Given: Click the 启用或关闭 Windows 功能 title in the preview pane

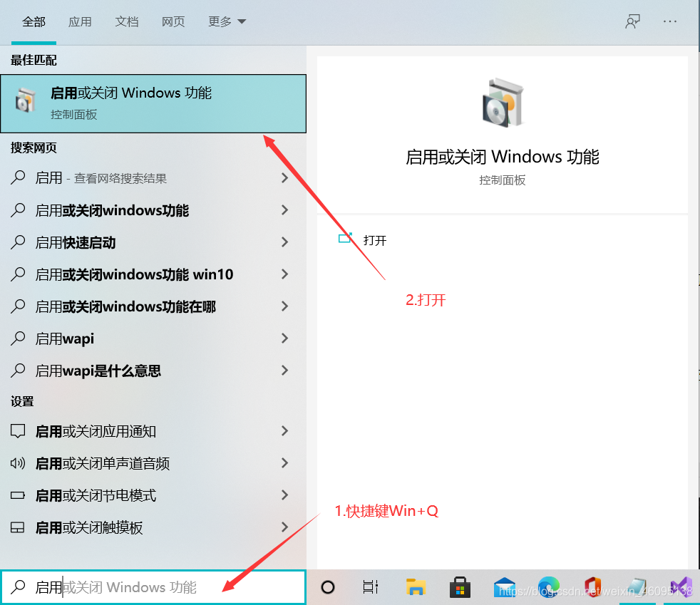Looking at the screenshot, I should [x=503, y=157].
